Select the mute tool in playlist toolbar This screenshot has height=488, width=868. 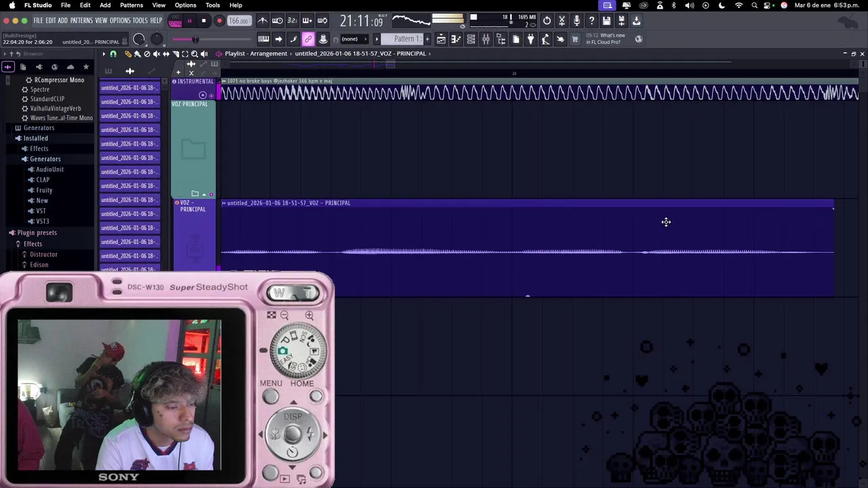tap(157, 54)
